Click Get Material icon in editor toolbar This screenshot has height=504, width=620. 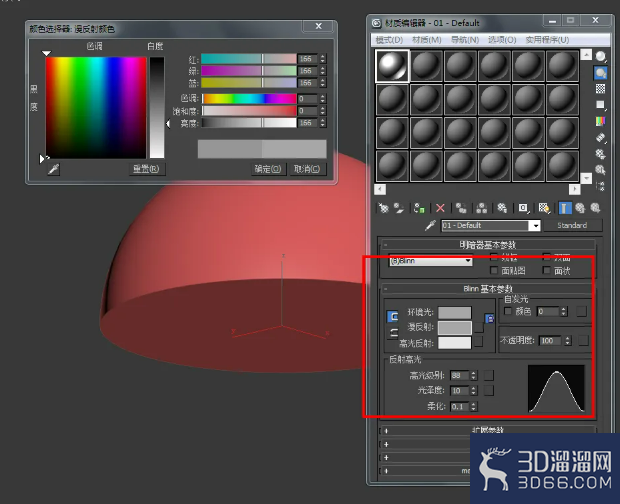tap(383, 208)
